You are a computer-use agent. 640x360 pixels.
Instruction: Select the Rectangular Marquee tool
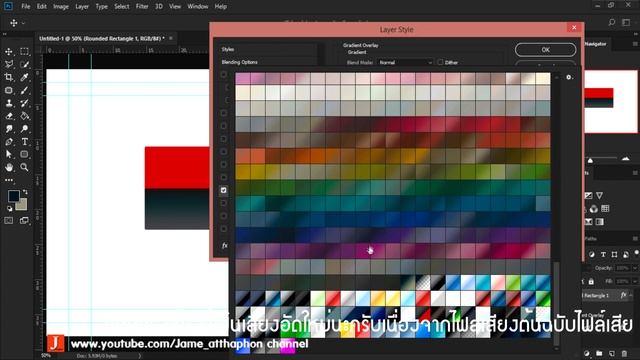24,51
